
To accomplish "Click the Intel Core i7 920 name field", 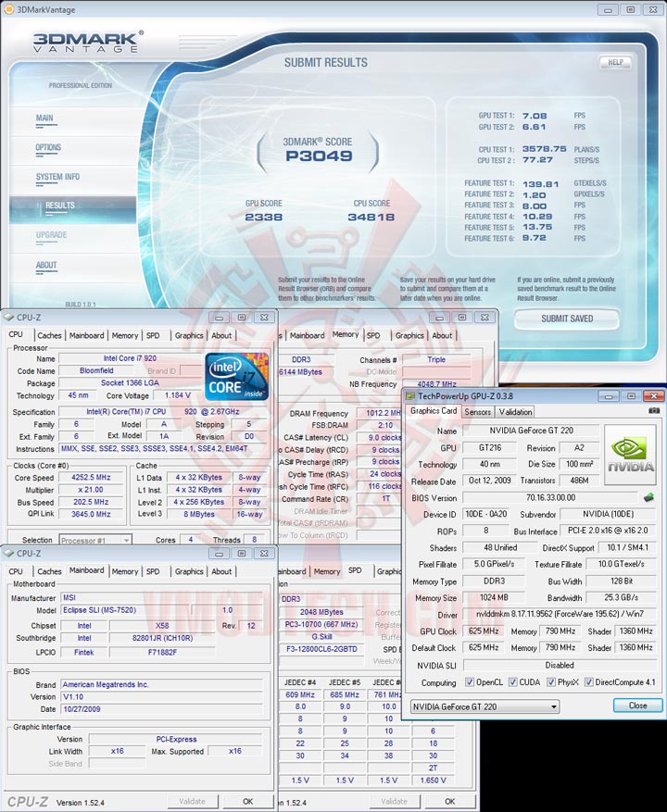I will 130,358.
